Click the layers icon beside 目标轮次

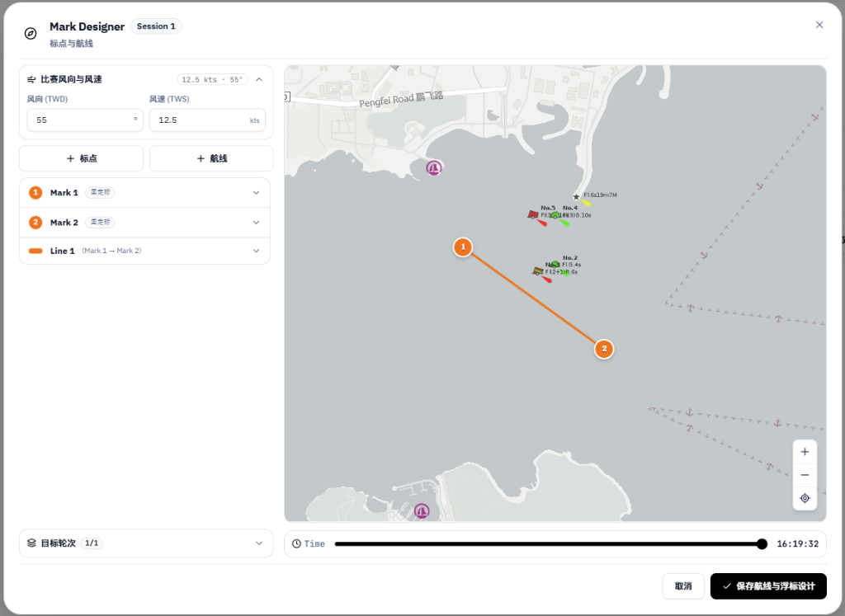coord(31,543)
